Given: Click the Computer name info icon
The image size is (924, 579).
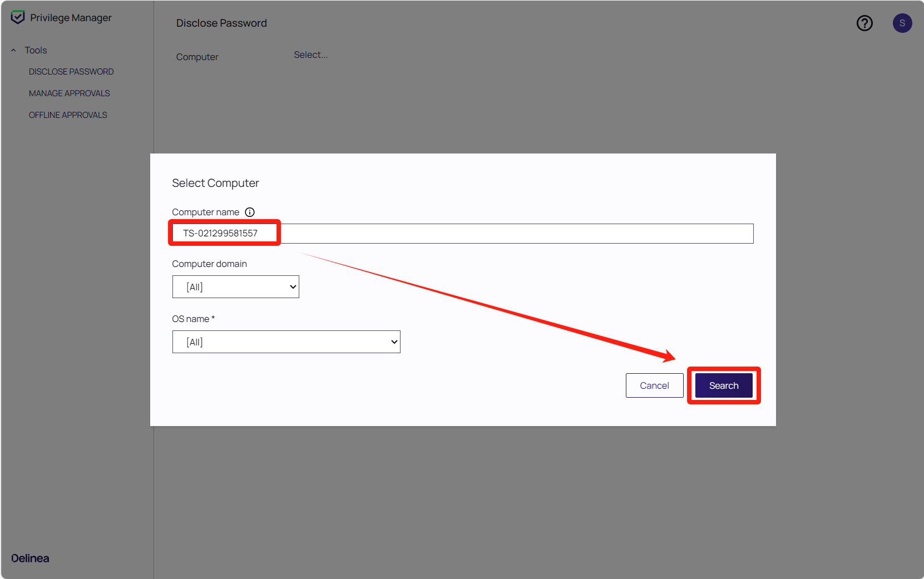Looking at the screenshot, I should coord(250,212).
